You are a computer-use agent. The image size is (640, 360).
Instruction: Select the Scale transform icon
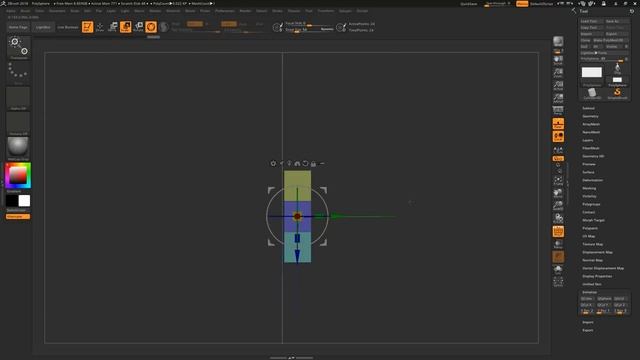126,27
